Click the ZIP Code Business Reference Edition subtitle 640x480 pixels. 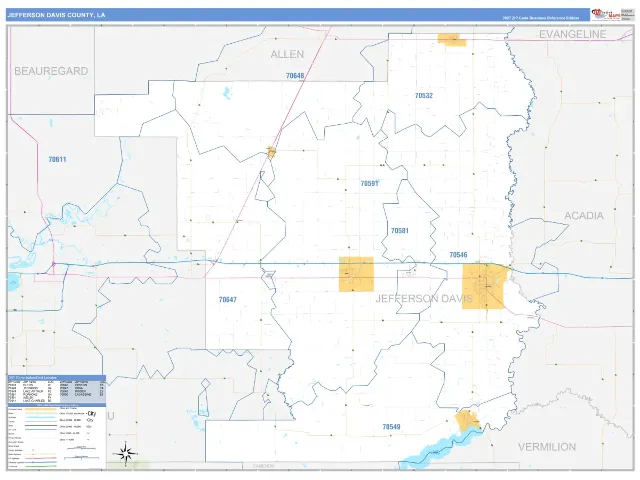click(540, 18)
